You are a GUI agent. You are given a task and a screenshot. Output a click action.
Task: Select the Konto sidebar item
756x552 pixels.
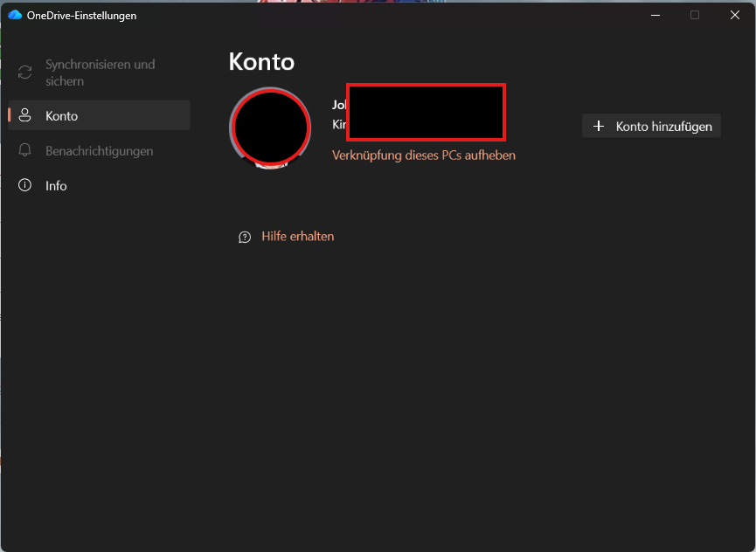99,115
